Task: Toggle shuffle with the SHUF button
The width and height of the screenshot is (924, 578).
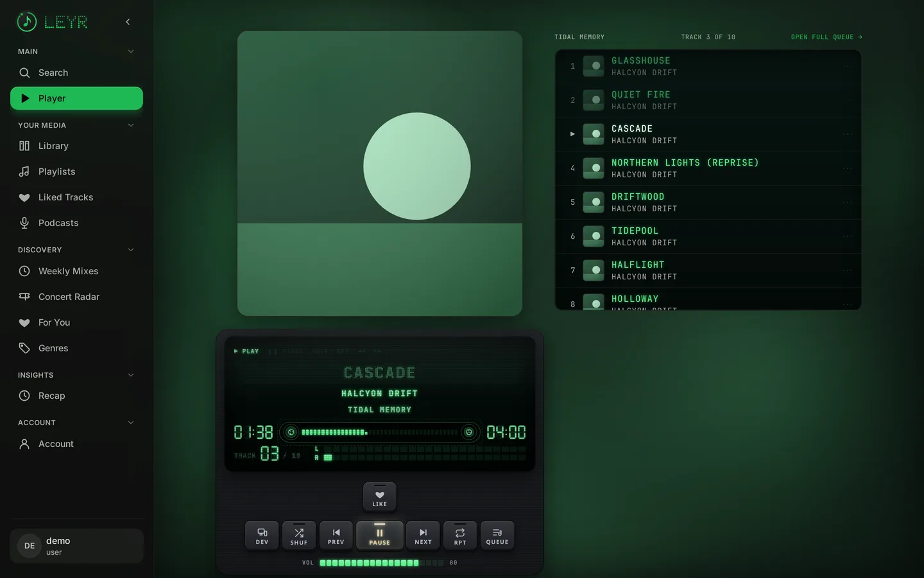Action: [299, 536]
